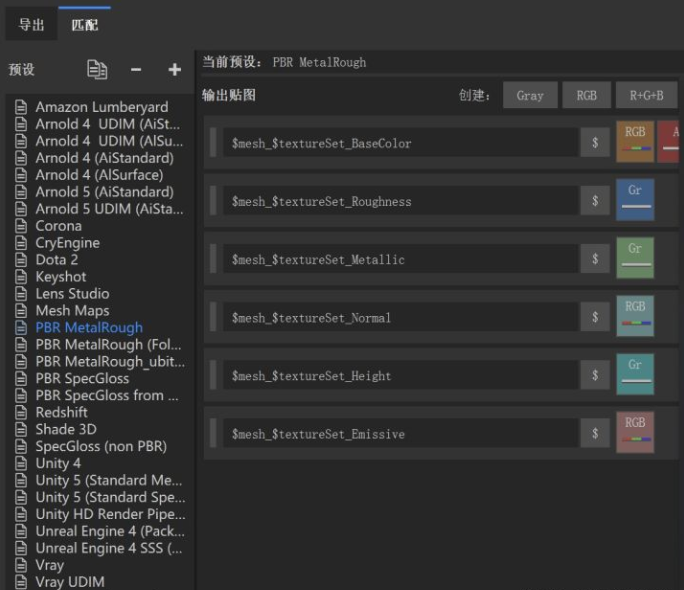Grab the drag handle of BaseColor row

point(213,143)
